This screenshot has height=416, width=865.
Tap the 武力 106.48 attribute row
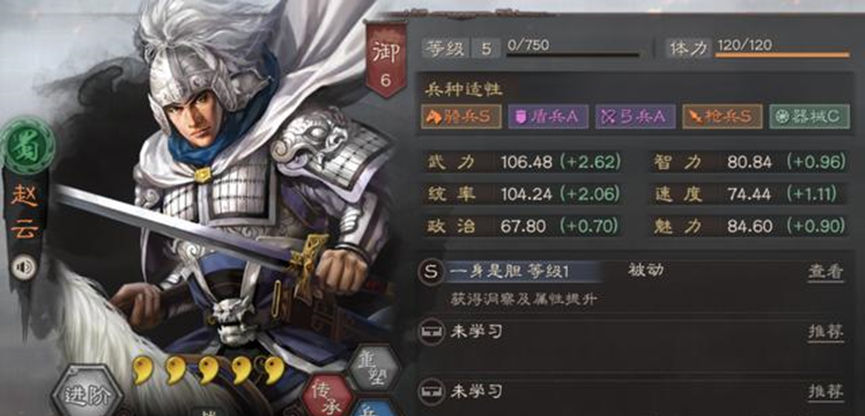click(x=523, y=162)
